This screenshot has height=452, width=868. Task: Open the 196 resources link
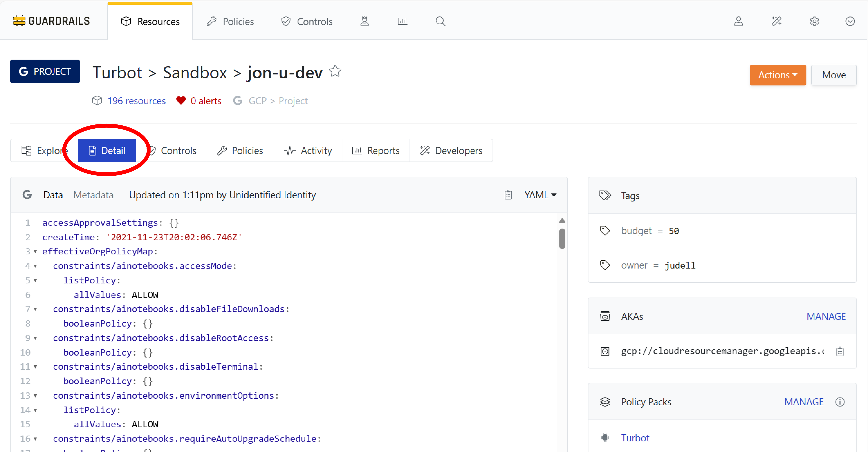point(136,101)
